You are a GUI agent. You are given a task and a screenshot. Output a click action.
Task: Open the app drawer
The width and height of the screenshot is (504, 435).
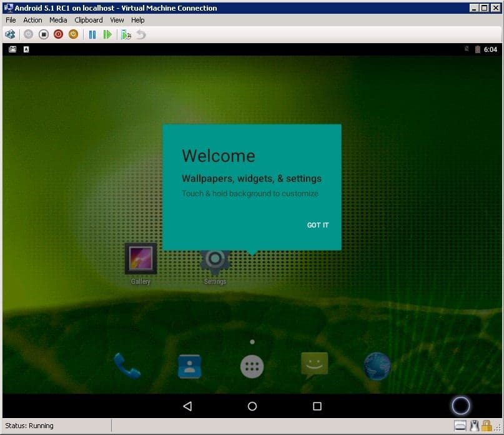(x=252, y=366)
